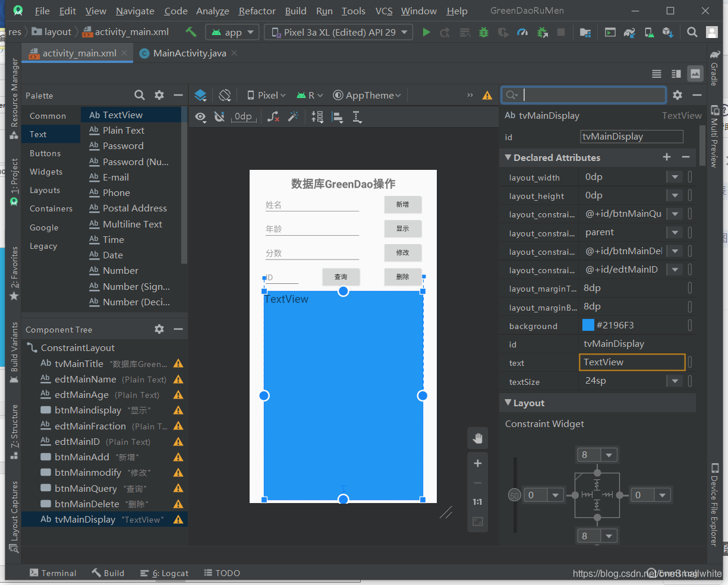
Task: Click the background #2196F3 color swatch
Action: click(x=588, y=325)
